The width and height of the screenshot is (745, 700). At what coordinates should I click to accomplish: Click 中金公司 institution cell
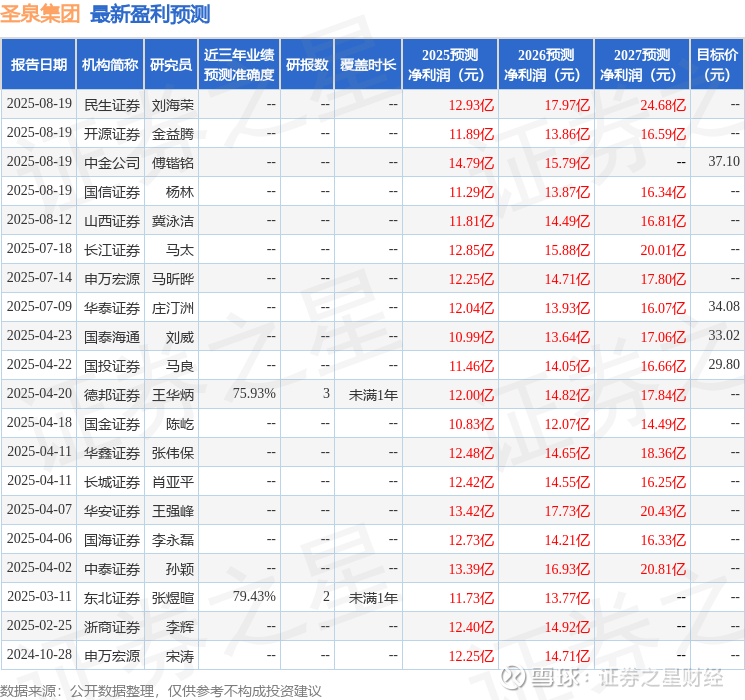tap(112, 163)
